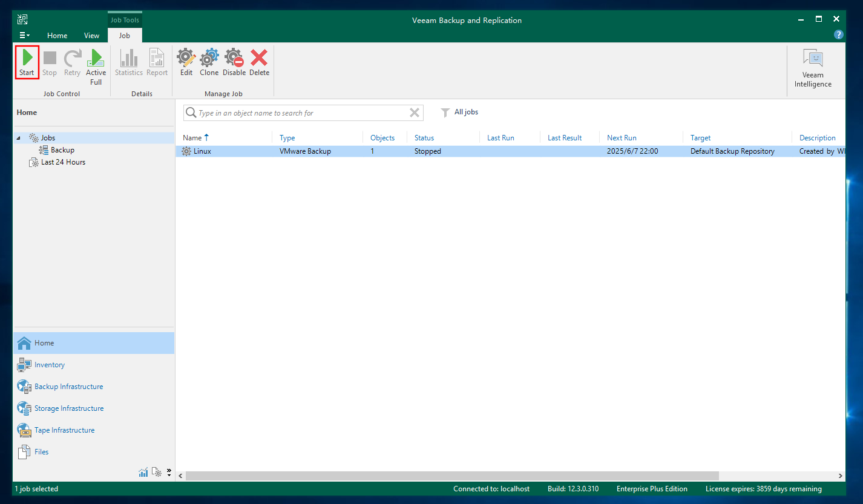Disable the selected job
863x504 pixels.
234,62
